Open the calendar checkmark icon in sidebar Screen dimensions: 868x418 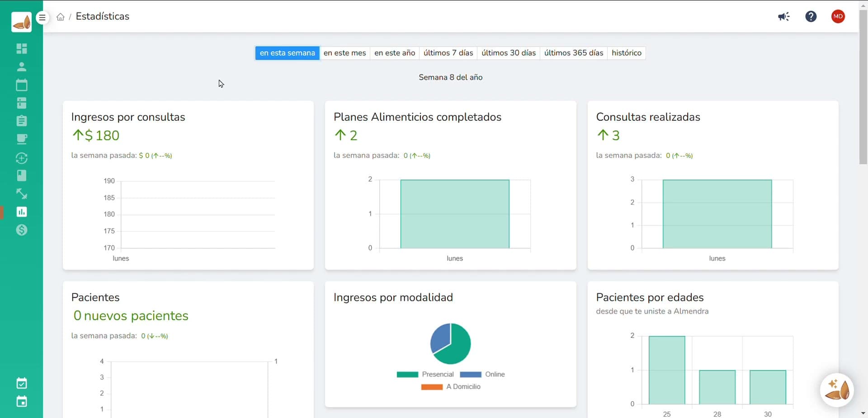point(21,383)
